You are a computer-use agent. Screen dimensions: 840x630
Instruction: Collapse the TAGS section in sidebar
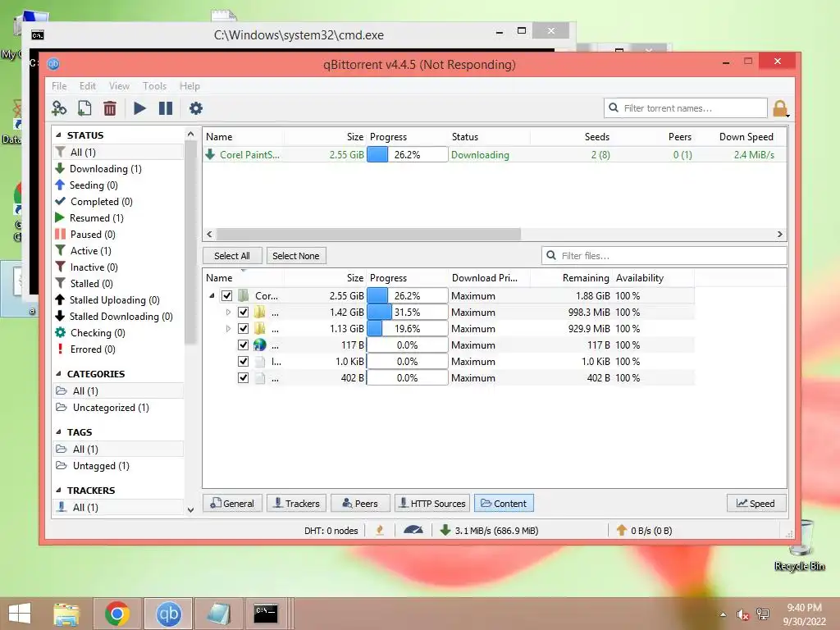tap(58, 431)
